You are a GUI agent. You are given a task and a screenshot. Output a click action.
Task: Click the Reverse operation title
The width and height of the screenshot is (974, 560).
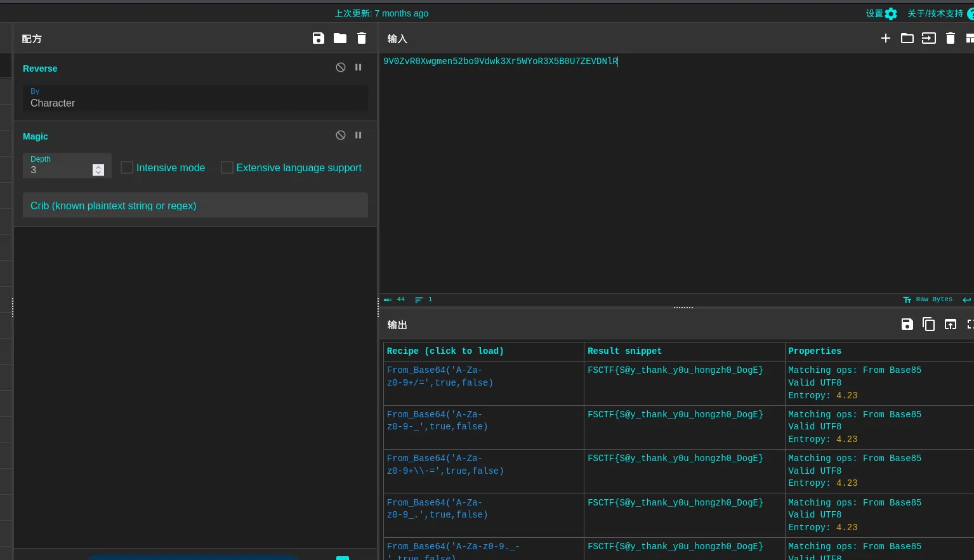(x=40, y=68)
